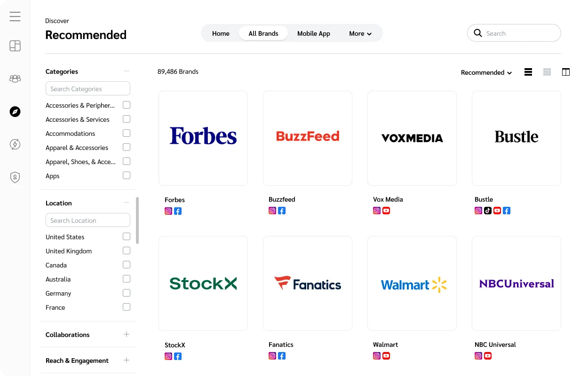Open Forbes Instagram icon

point(168,211)
